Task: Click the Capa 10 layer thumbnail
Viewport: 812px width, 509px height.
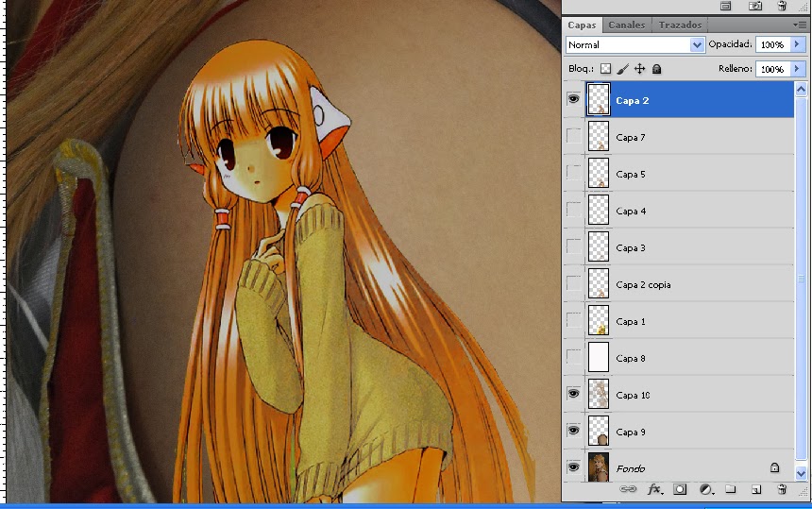Action: pos(598,394)
